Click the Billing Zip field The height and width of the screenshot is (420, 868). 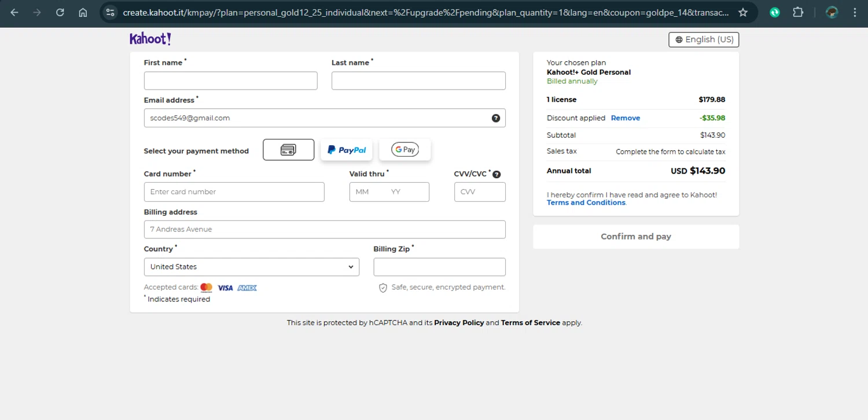click(x=439, y=267)
